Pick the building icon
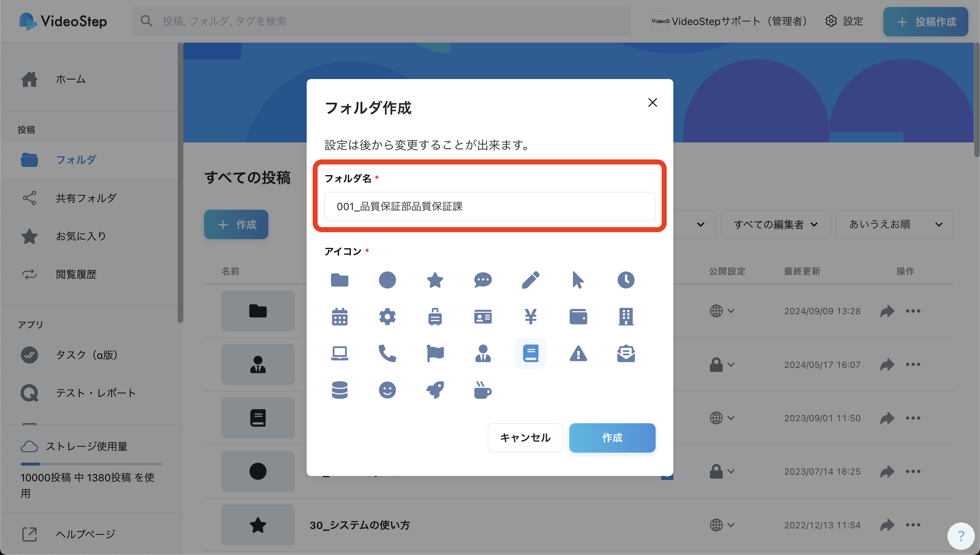Screen dimensions: 980x555 click(626, 317)
